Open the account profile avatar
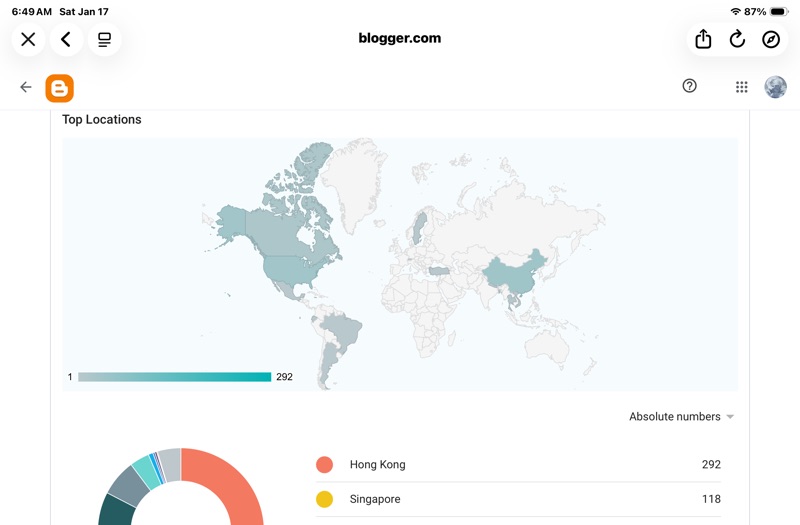The width and height of the screenshot is (800, 525). [775, 87]
